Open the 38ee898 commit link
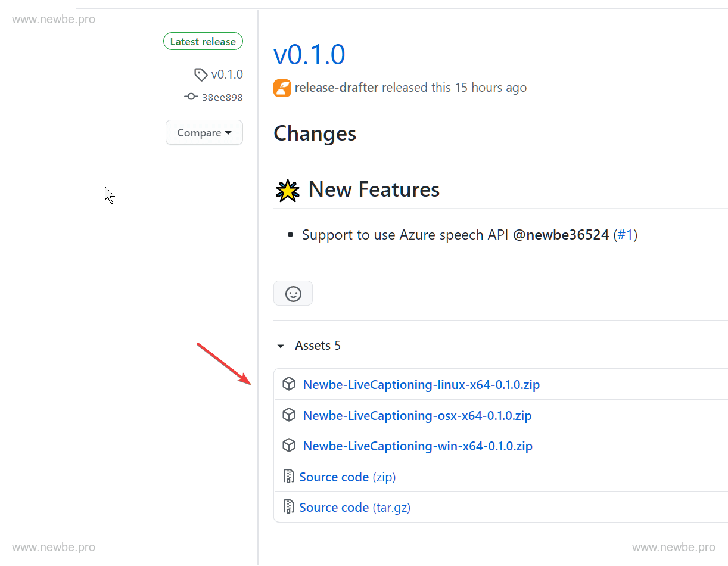 tap(222, 97)
